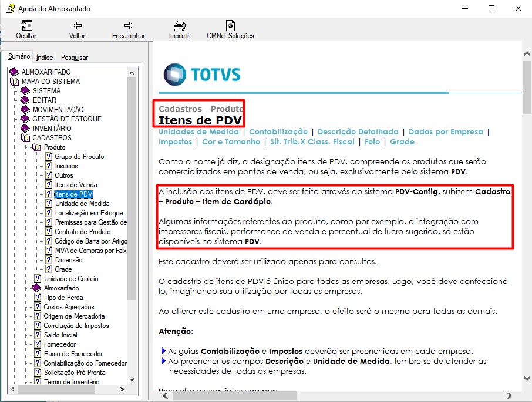Click content pane scroll down arrow
This screenshot has width=532, height=402.
527,378
